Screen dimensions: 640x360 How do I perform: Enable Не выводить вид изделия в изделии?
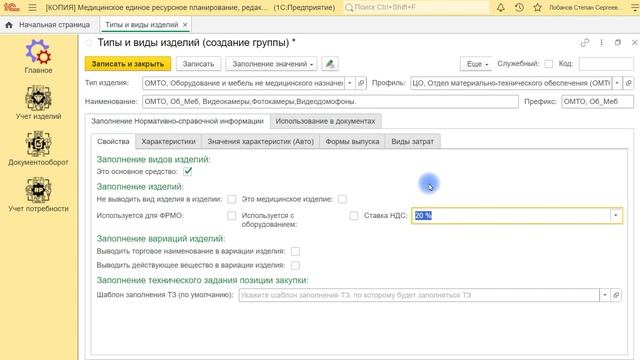pyautogui.click(x=231, y=199)
